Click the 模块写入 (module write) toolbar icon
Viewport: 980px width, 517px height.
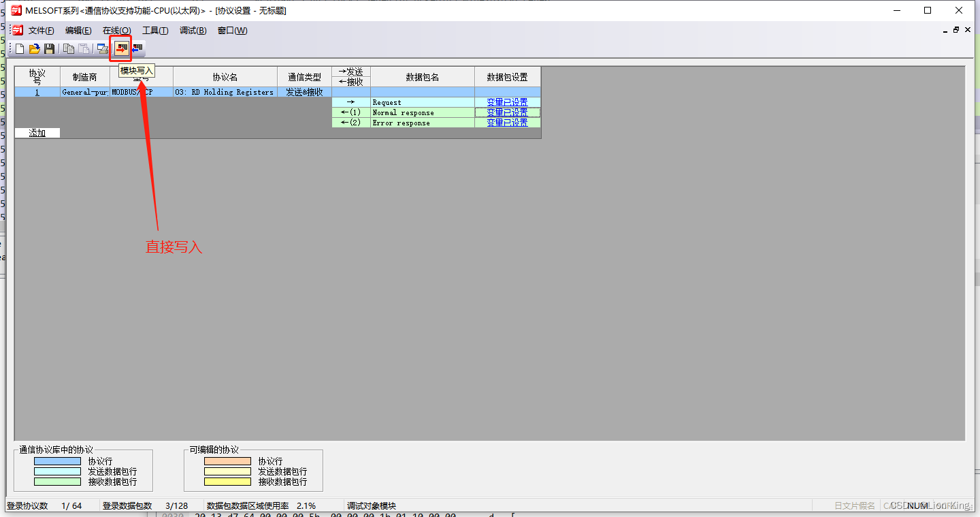[x=120, y=48]
